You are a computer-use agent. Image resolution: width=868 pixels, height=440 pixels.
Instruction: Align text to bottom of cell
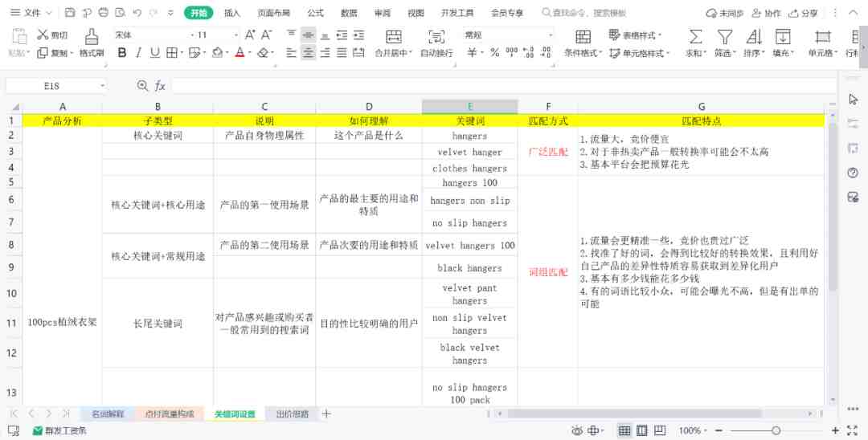pos(325,35)
